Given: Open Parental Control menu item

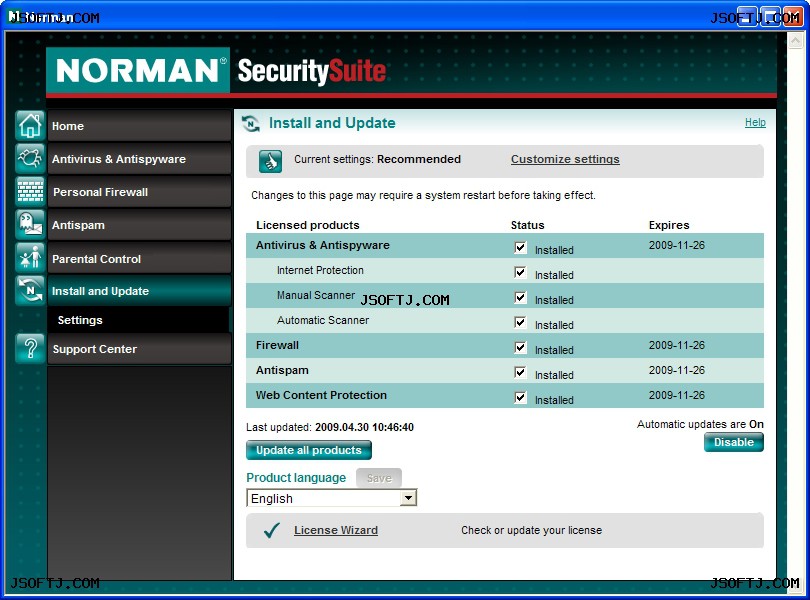Looking at the screenshot, I should coord(139,258).
